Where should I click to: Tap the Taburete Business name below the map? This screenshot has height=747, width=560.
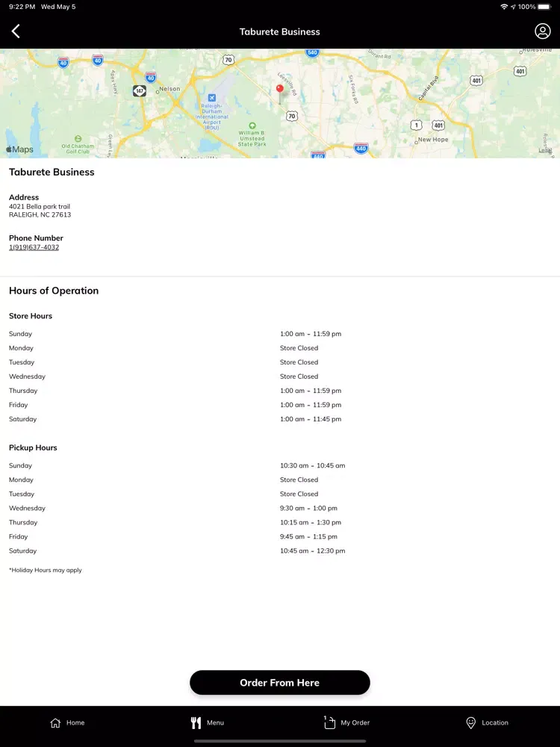pos(52,172)
